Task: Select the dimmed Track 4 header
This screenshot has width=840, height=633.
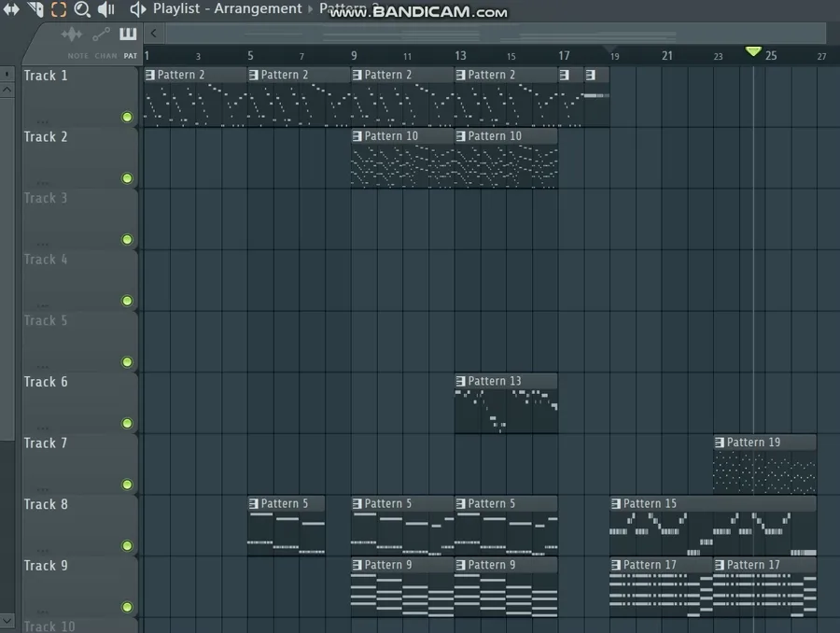Action: (x=46, y=260)
